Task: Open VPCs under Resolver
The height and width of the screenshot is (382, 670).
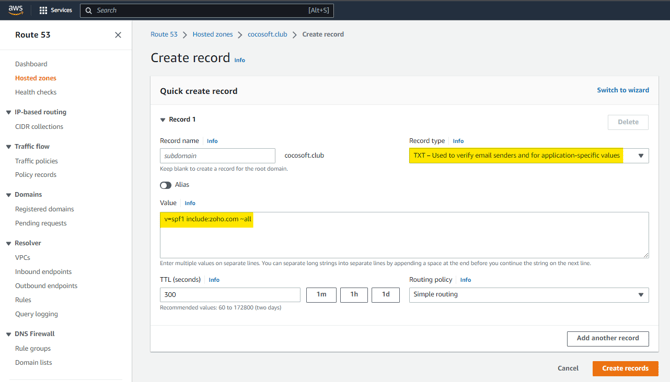Action: click(x=23, y=257)
